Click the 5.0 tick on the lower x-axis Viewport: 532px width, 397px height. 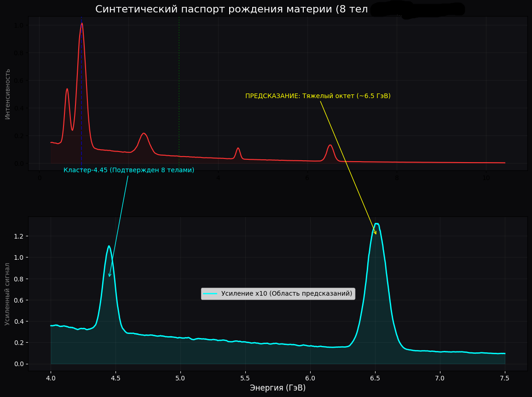180,378
